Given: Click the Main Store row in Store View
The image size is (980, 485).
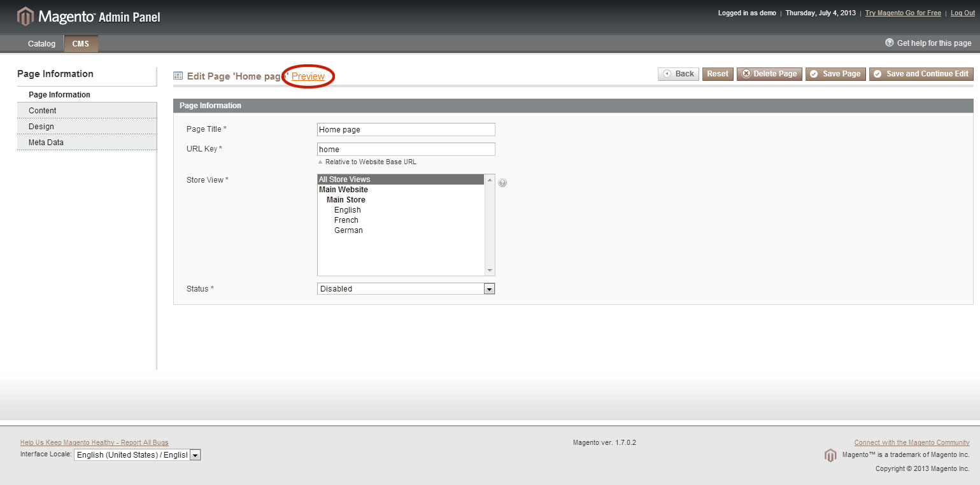Looking at the screenshot, I should (401, 200).
